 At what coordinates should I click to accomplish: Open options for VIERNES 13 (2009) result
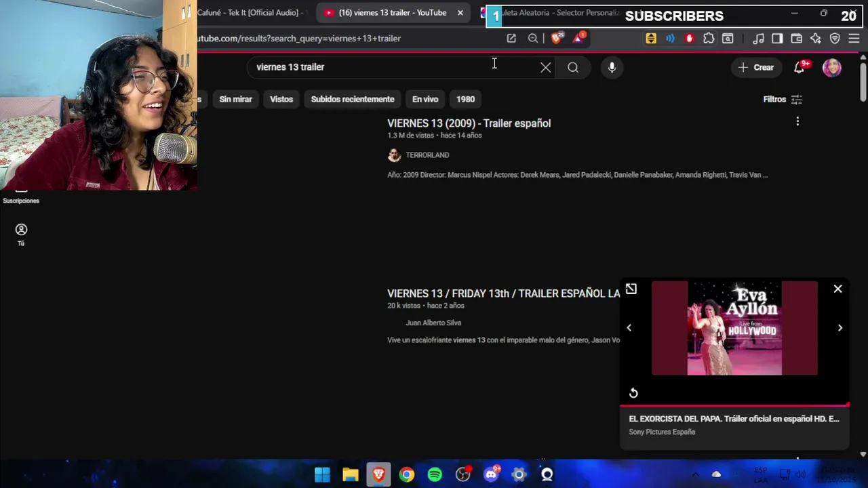click(x=797, y=121)
